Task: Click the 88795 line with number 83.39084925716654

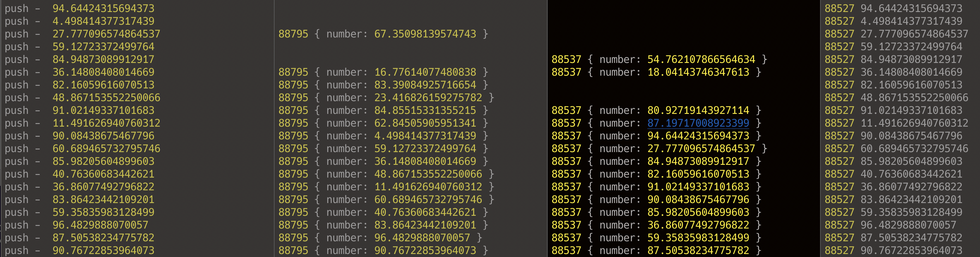Action: [384, 85]
